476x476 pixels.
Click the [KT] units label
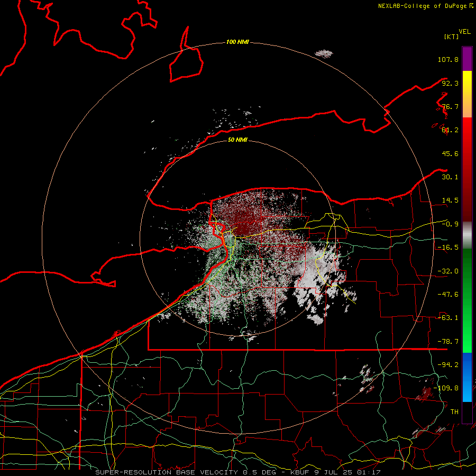[452, 36]
